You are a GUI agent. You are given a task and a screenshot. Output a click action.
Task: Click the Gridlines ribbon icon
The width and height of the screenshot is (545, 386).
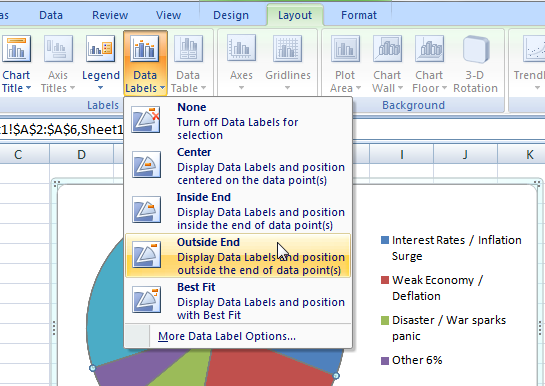click(x=287, y=48)
